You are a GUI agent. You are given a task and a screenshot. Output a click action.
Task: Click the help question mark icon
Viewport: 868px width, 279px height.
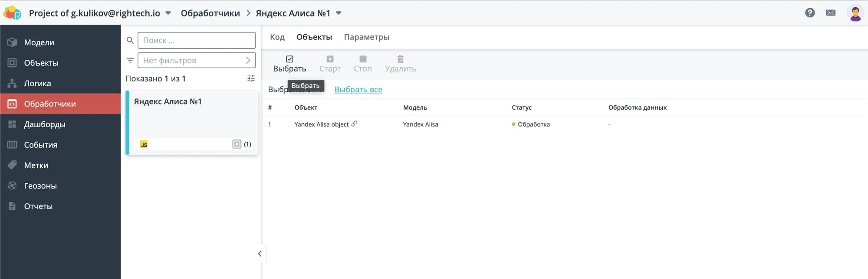[x=810, y=13]
